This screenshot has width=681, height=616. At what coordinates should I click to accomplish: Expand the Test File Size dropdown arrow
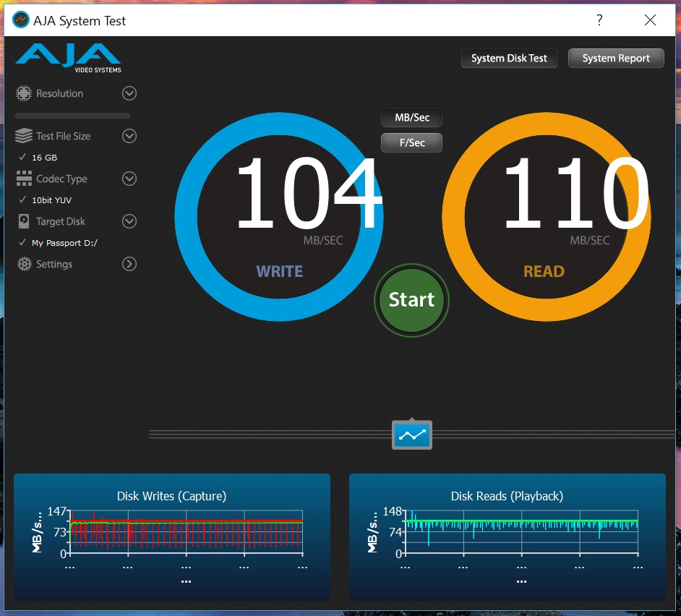129,135
